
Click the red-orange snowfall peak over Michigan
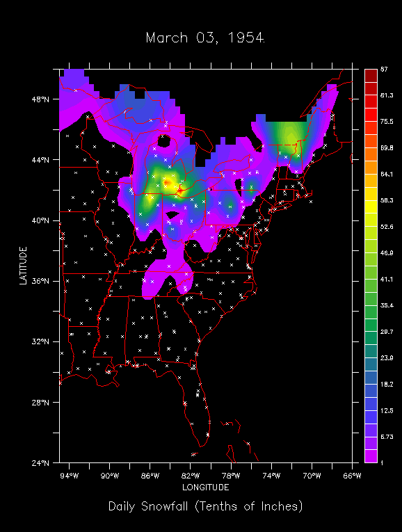point(167,183)
